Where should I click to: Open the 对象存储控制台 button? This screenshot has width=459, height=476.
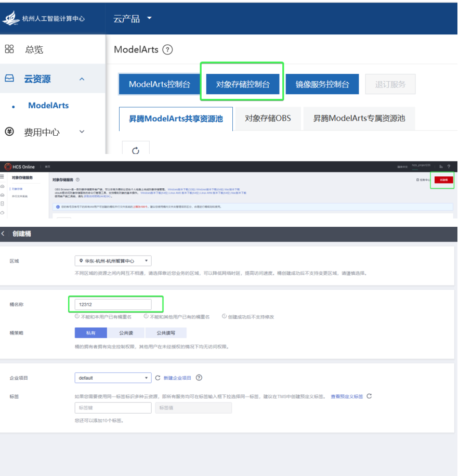coord(243,84)
